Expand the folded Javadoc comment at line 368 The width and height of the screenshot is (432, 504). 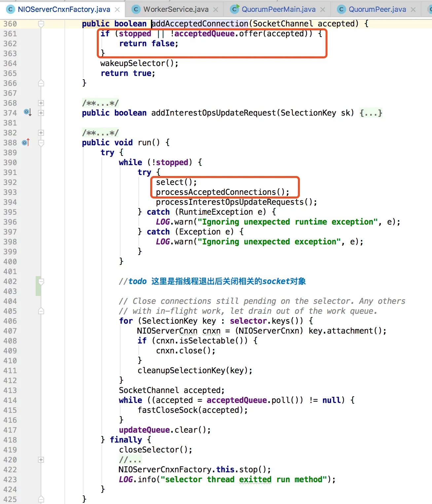pyautogui.click(x=41, y=103)
